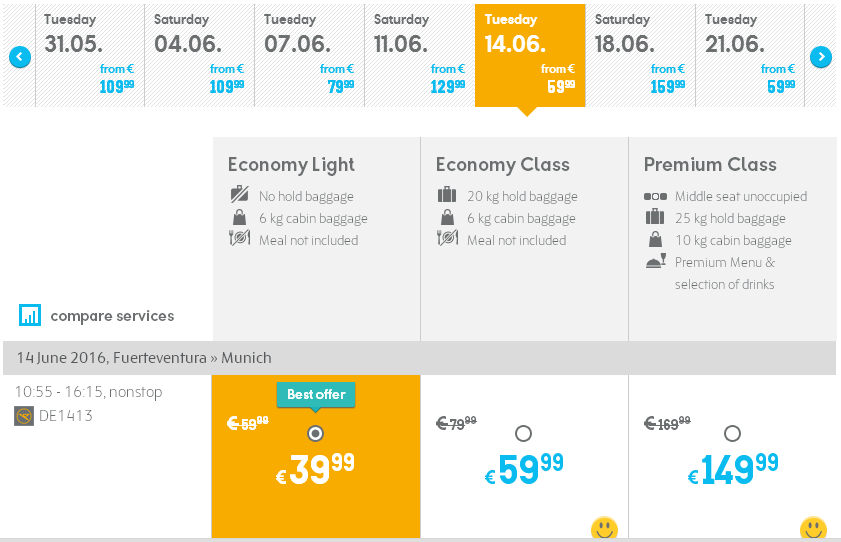This screenshot has width=841, height=542.
Task: Click the Premium Class column header
Action: [x=710, y=165]
